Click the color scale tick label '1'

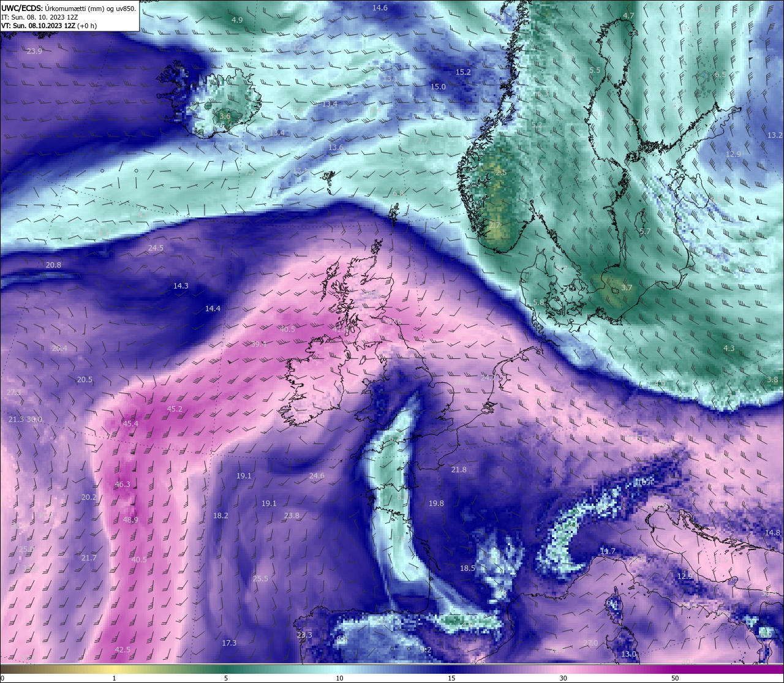coord(114,678)
